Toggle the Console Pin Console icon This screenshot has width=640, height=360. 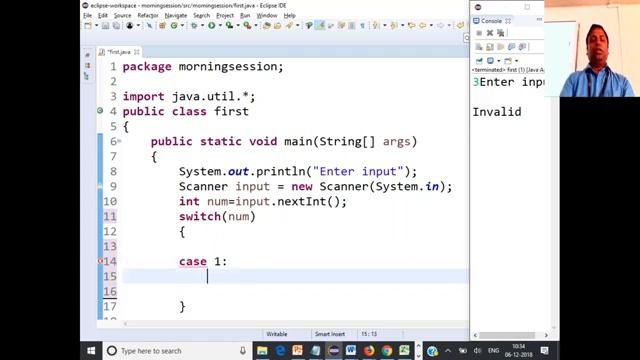click(479, 61)
